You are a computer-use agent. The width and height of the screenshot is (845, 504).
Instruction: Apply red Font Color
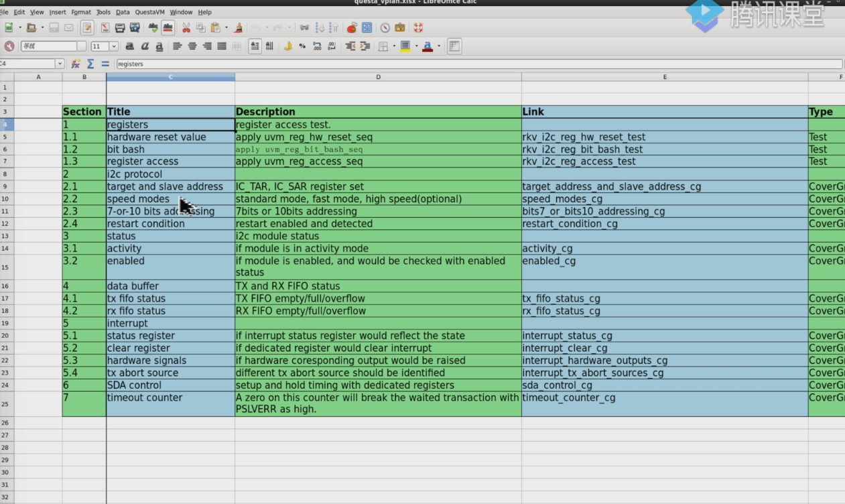(x=428, y=46)
